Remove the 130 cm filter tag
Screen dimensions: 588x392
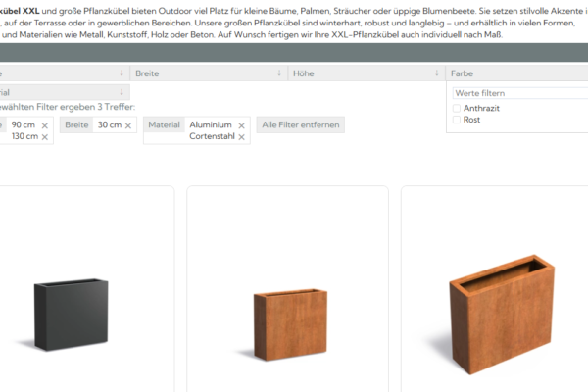click(45, 137)
